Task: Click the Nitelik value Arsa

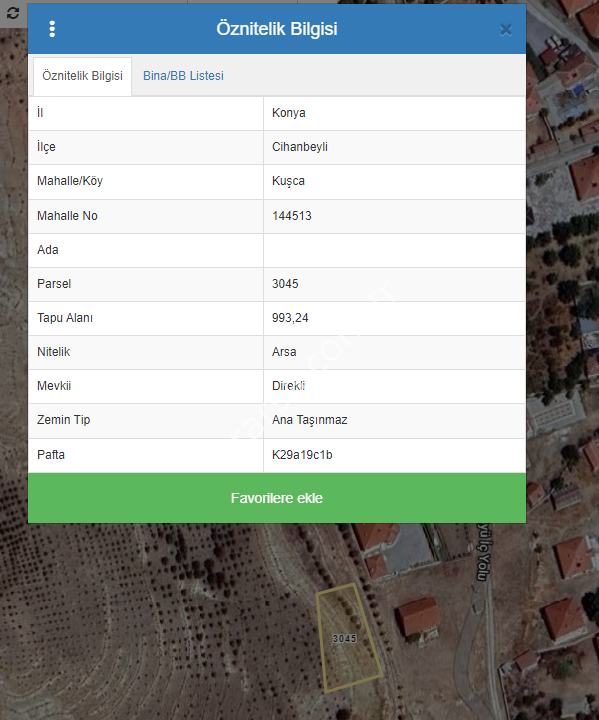Action: coord(284,352)
